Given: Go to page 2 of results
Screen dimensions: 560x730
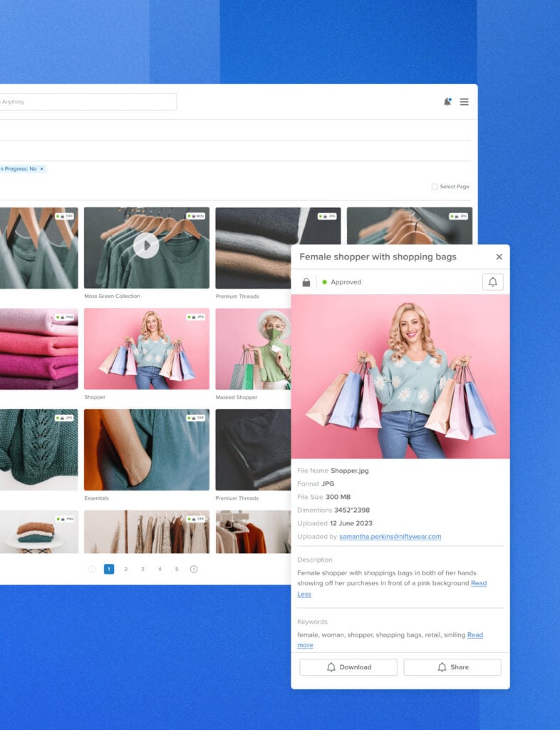Looking at the screenshot, I should point(126,569).
